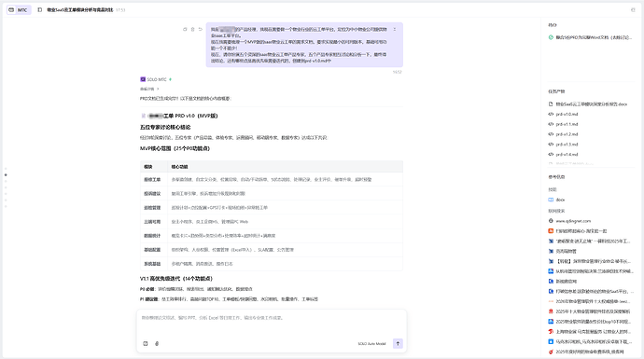This screenshot has width=644, height=359.
Task: Click the code icon next to prd-v1.4.md
Action: pyautogui.click(x=551, y=154)
